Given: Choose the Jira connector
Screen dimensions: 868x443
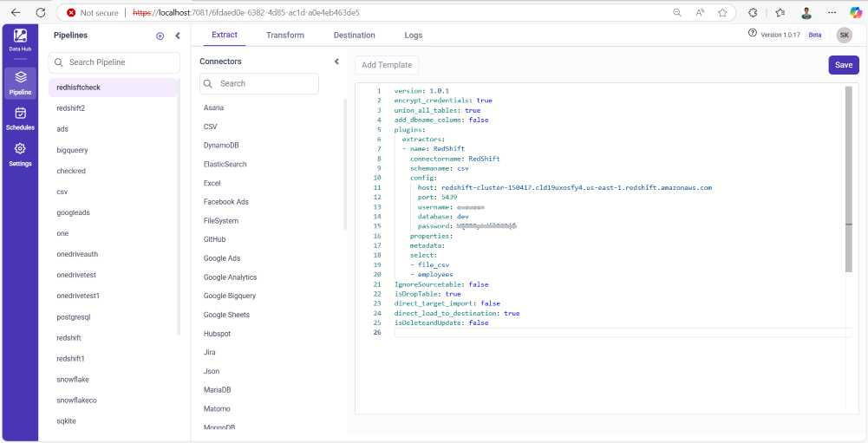Looking at the screenshot, I should click(x=210, y=352).
